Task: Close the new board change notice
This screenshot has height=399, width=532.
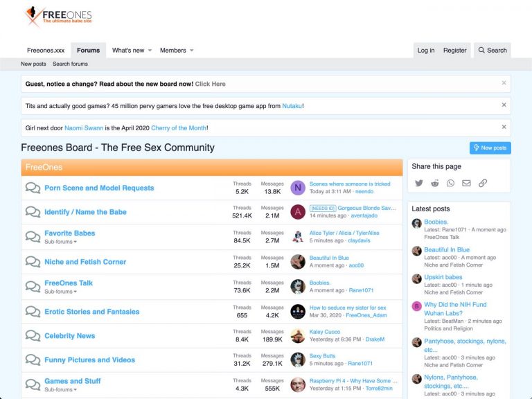Action: tap(504, 83)
